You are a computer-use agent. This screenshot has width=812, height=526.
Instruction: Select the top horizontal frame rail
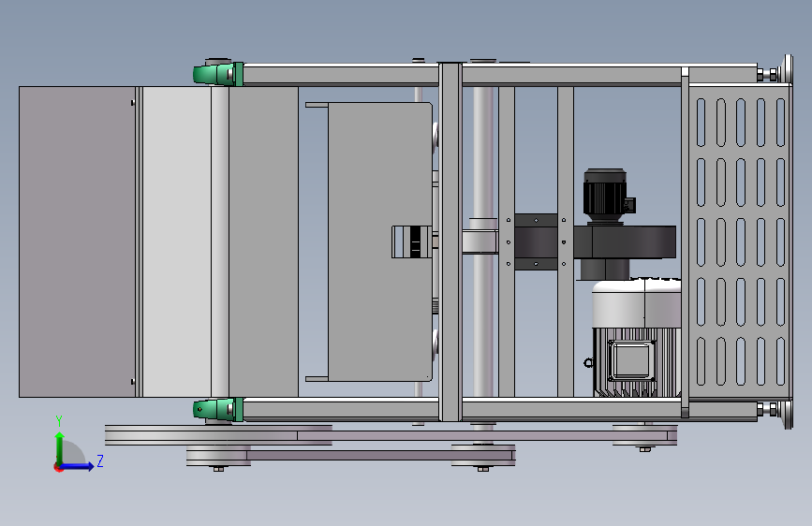[x=500, y=75]
